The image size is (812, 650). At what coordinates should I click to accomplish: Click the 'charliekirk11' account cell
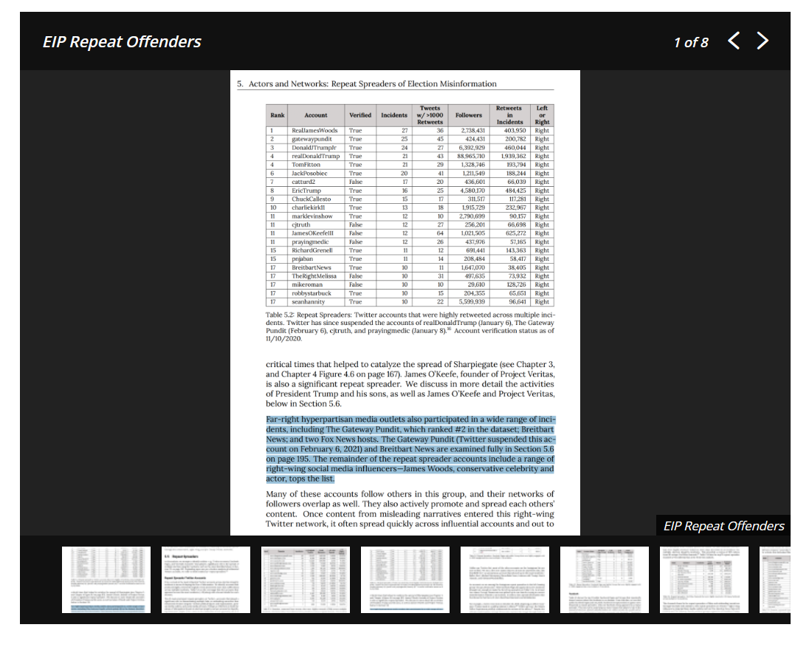pos(316,208)
